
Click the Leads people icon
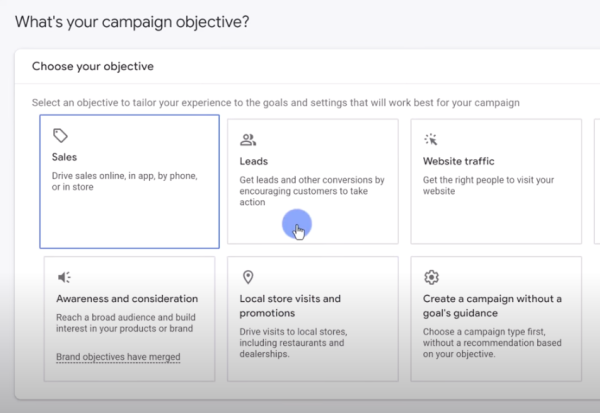pyautogui.click(x=248, y=140)
